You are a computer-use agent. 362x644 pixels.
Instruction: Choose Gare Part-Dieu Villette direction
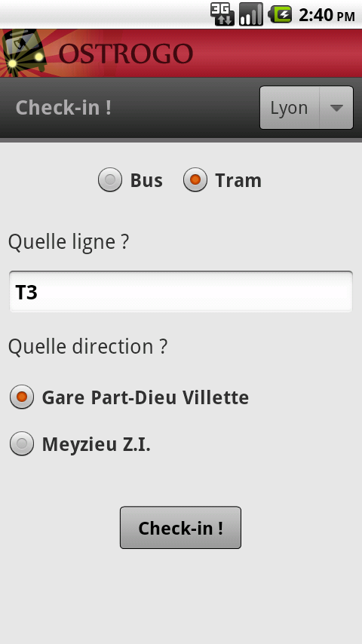point(129,397)
